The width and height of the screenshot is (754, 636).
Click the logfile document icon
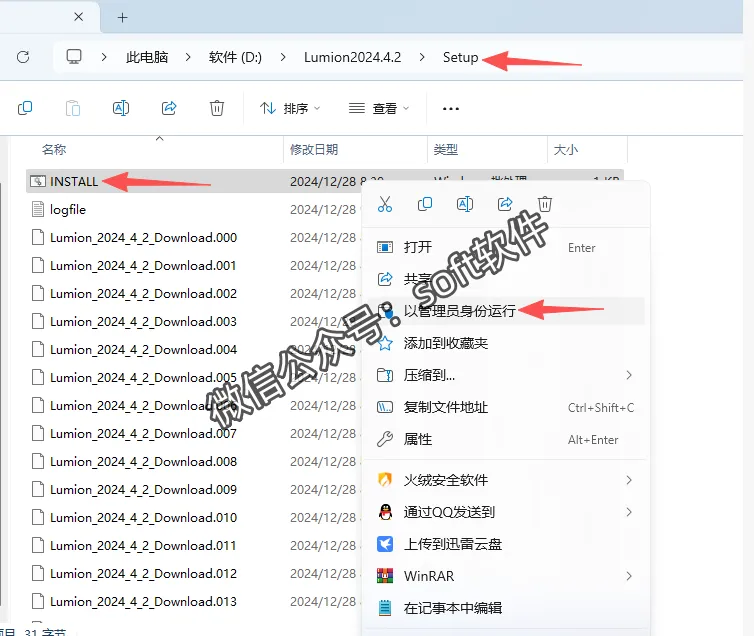(x=38, y=209)
